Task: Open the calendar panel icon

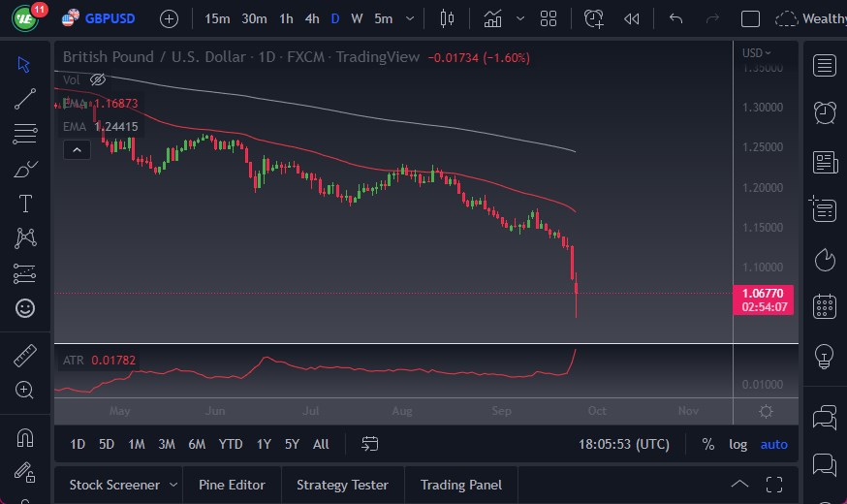Action: 825,306
